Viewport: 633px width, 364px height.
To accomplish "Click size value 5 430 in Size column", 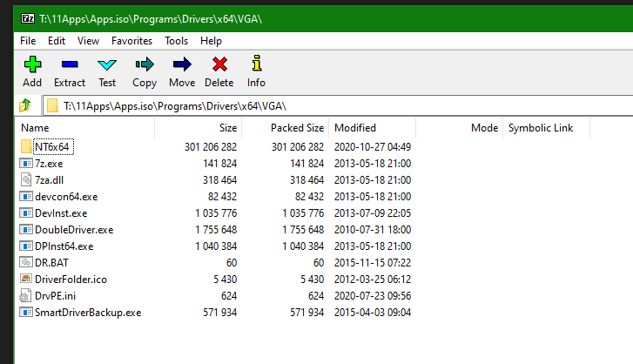I will tap(226, 280).
